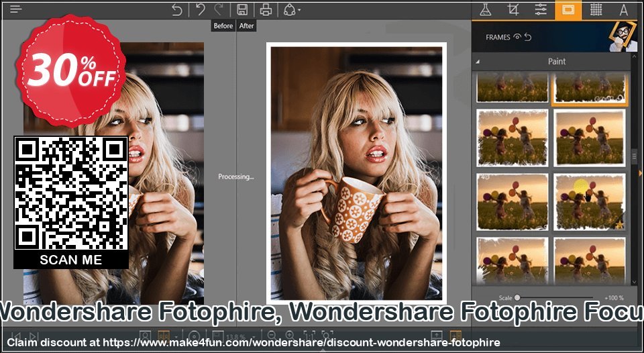Click the frames list scroll-down arrow
The width and height of the screenshot is (644, 353).
tap(634, 282)
